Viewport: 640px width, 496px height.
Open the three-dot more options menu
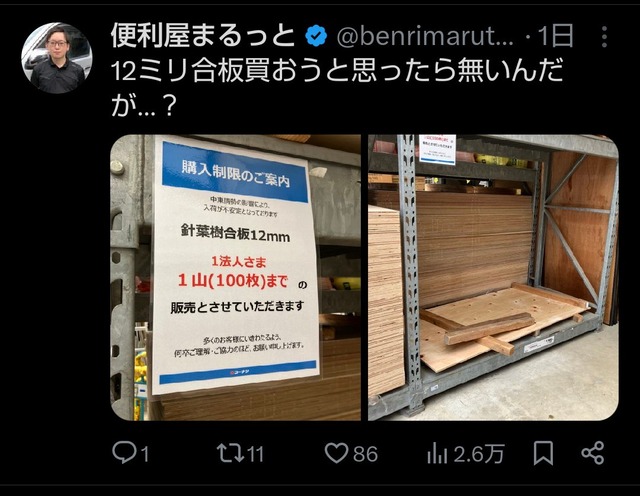click(604, 37)
